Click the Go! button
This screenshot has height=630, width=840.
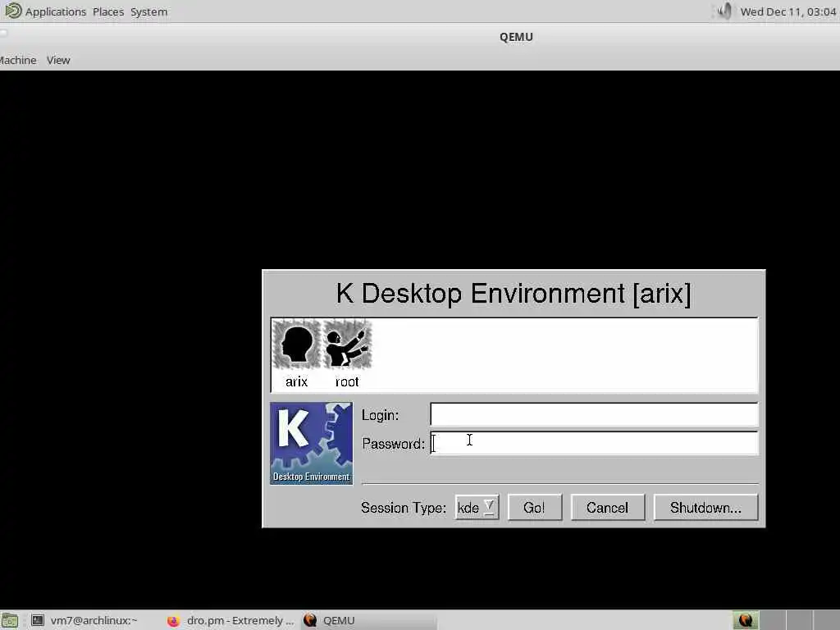[x=535, y=507]
